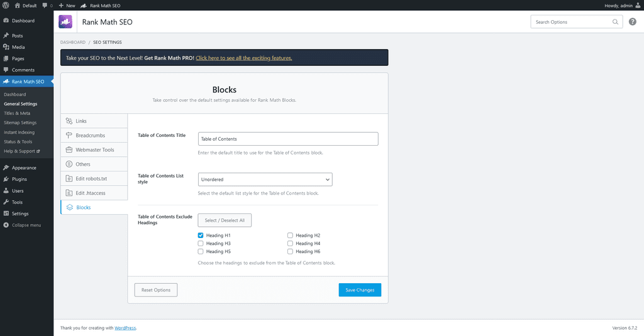Click the Save Changes button
Image resolution: width=644 pixels, height=336 pixels.
coord(360,290)
